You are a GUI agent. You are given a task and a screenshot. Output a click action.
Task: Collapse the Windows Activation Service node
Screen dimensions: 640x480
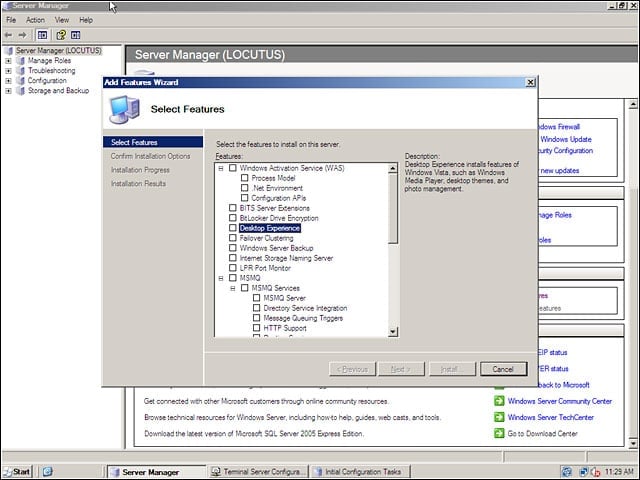[221, 168]
